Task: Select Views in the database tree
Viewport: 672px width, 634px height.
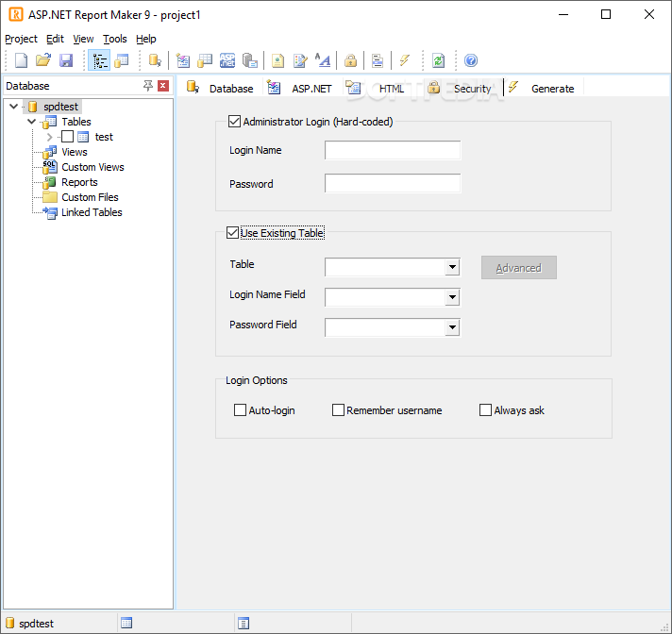Action: tap(75, 152)
